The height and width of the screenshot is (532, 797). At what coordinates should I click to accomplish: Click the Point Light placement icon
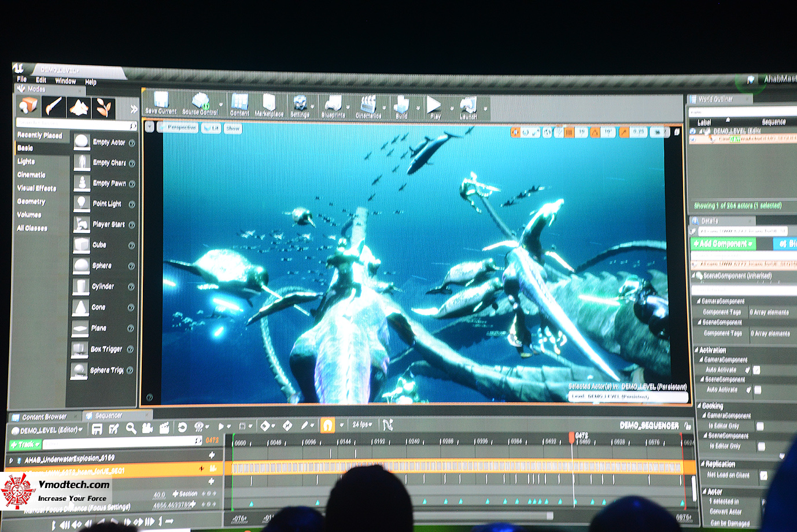click(x=82, y=204)
